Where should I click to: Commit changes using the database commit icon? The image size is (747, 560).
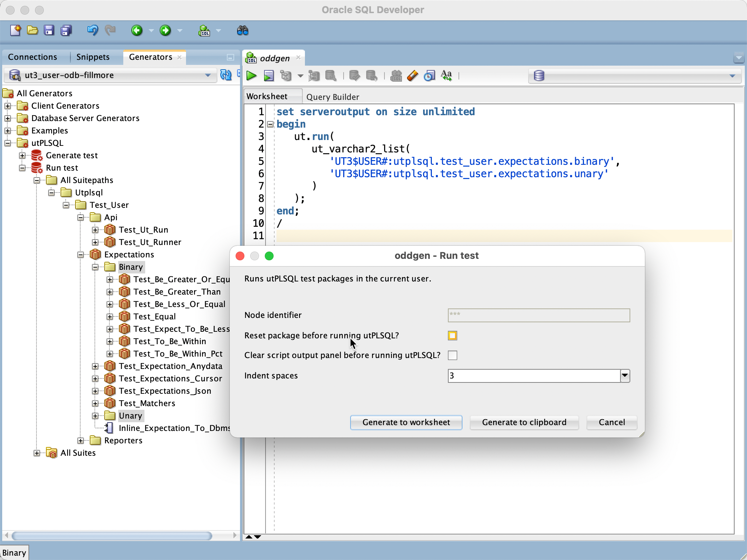click(x=354, y=75)
